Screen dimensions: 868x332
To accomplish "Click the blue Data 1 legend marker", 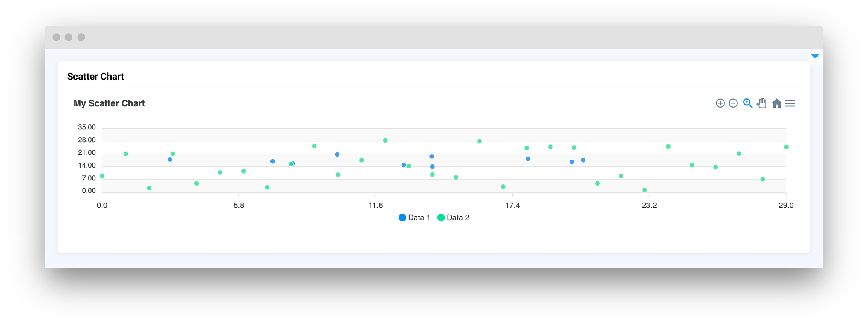I will click(x=402, y=218).
